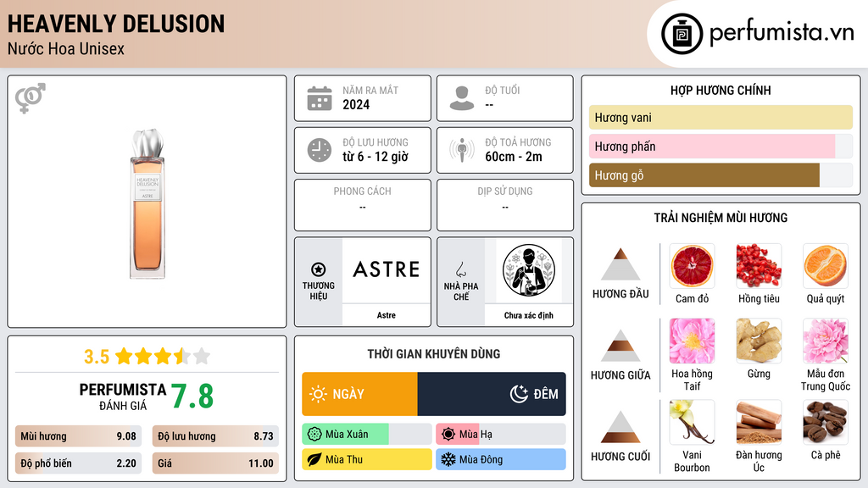Click the unisex gender symbol icon
This screenshot has width=868, height=488.
tap(31, 98)
